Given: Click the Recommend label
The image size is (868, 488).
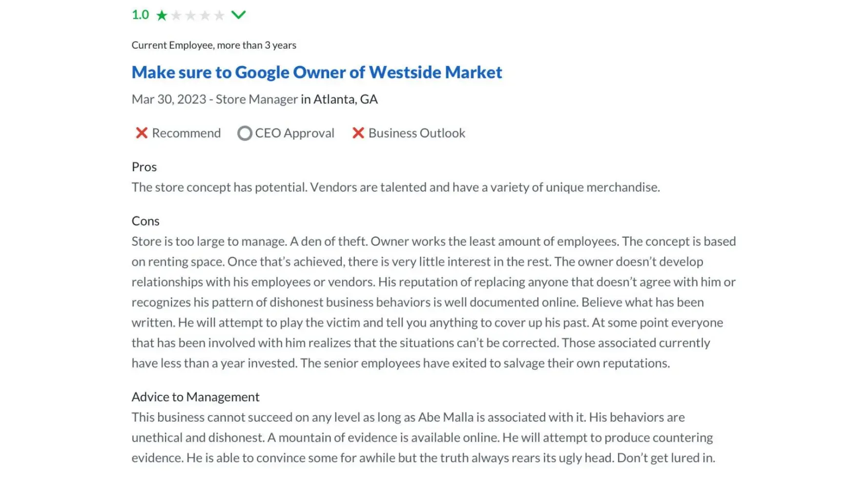Looking at the screenshot, I should (x=186, y=133).
